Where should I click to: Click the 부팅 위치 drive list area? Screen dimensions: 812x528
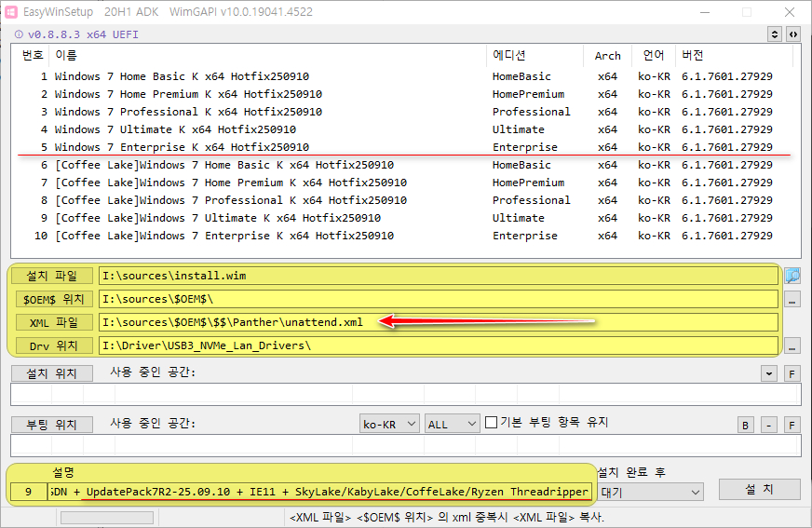[x=405, y=446]
